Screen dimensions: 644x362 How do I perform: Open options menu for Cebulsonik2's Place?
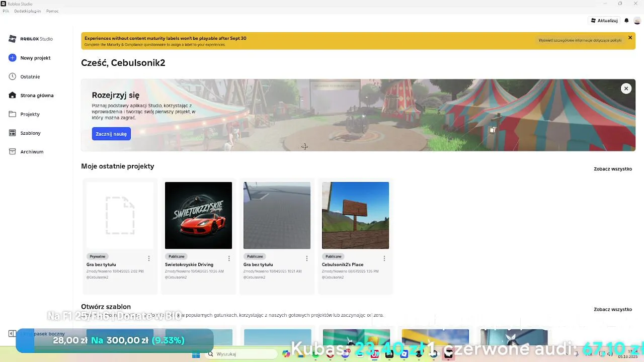click(x=384, y=258)
